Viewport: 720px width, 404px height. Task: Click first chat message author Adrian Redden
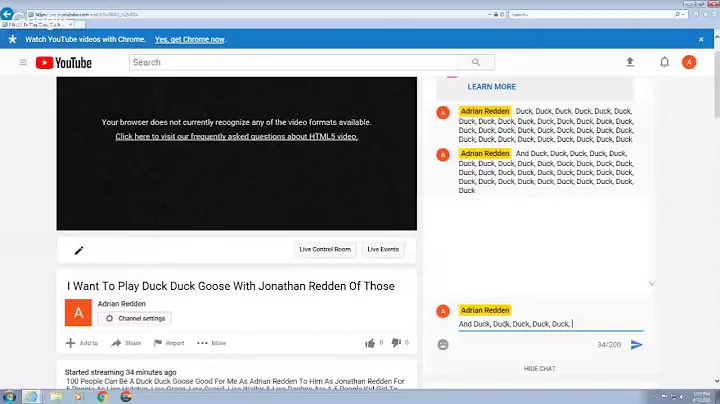[x=485, y=111]
